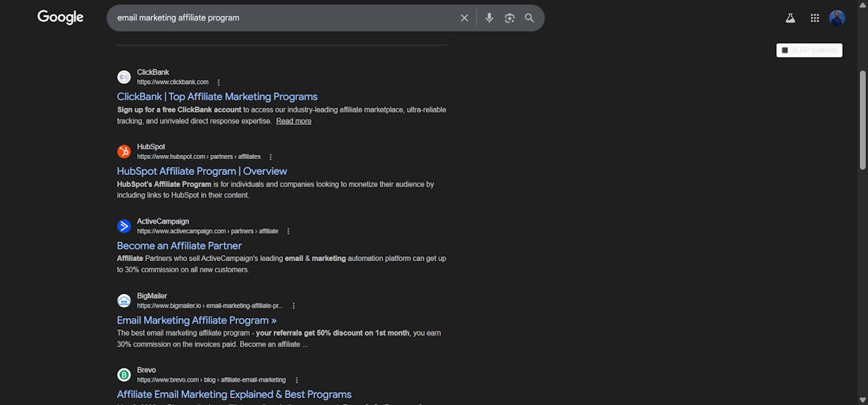
Task: Toggle the SERP features checkbox
Action: click(x=785, y=50)
